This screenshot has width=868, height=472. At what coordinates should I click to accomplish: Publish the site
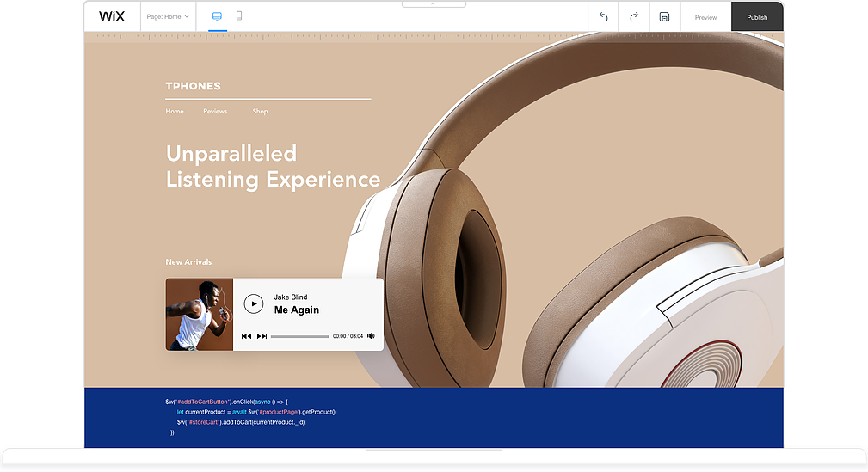click(757, 17)
